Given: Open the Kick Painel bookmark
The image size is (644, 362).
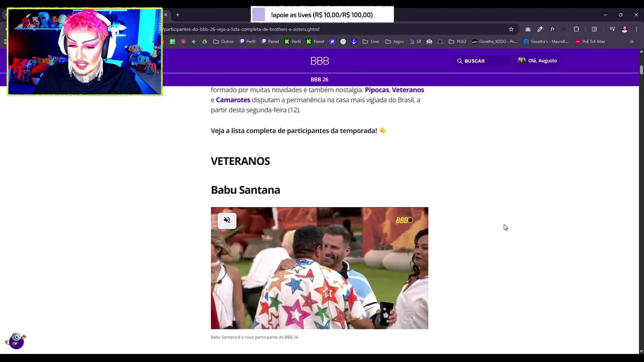Looking at the screenshot, I should click(315, 42).
